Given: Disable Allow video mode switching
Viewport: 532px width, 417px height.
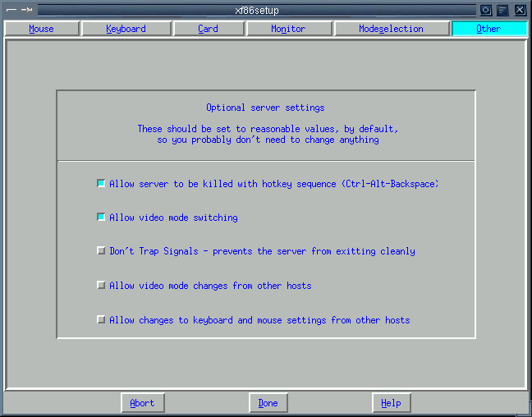Looking at the screenshot, I should [x=101, y=218].
